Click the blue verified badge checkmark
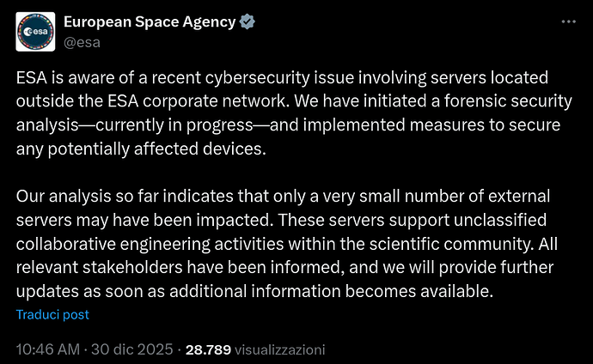Viewport: 593px width, 364px height. 247,22
